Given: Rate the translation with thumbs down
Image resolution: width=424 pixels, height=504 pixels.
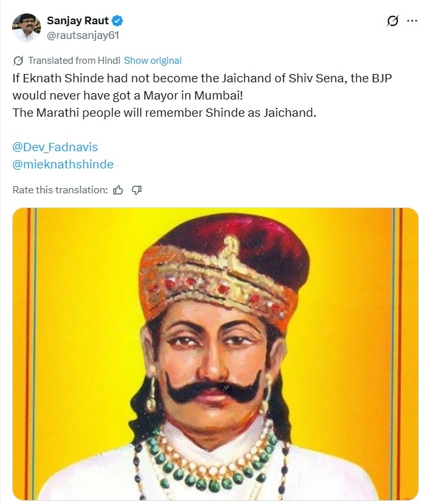Looking at the screenshot, I should pos(136,189).
